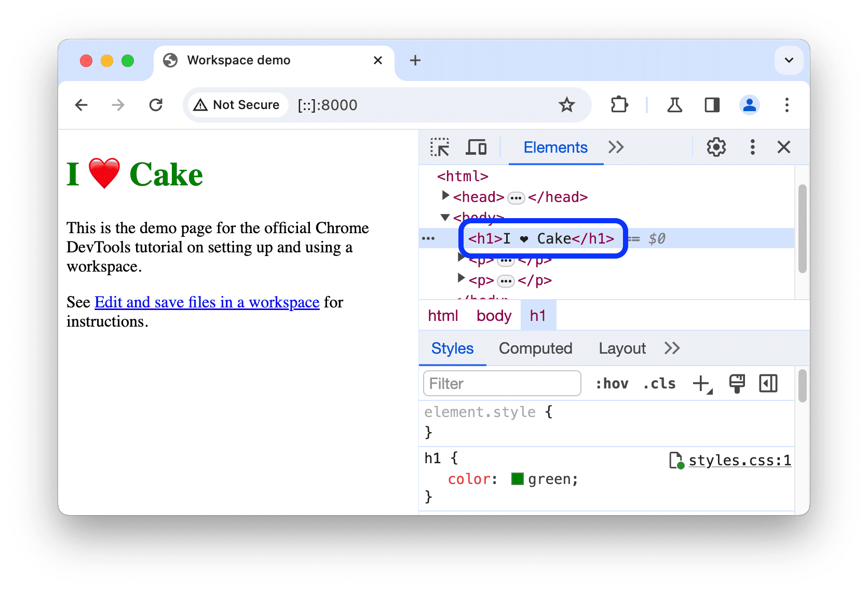Click the reload page button
The width and height of the screenshot is (868, 592).
(x=156, y=104)
